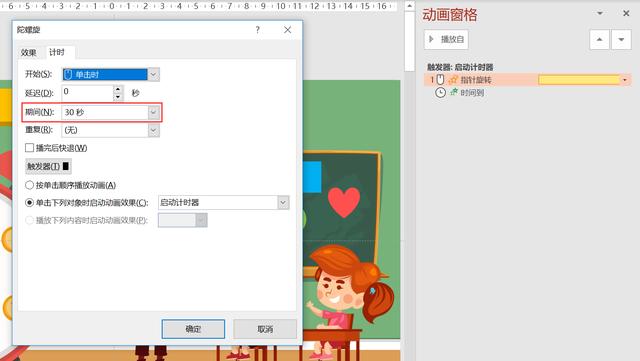This screenshot has width=640, height=361.
Task: Click the 触发器: 启动计时器 heading
Action: [x=460, y=67]
